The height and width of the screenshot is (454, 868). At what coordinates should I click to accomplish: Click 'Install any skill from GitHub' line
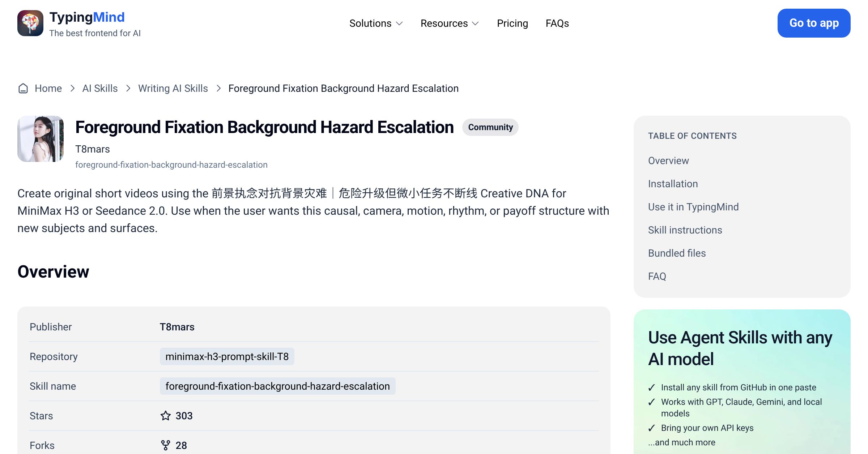(x=739, y=387)
